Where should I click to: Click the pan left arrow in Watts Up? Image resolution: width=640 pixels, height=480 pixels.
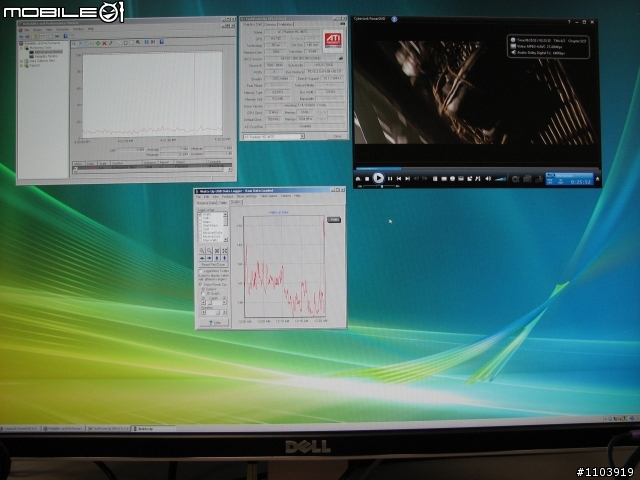click(202, 258)
